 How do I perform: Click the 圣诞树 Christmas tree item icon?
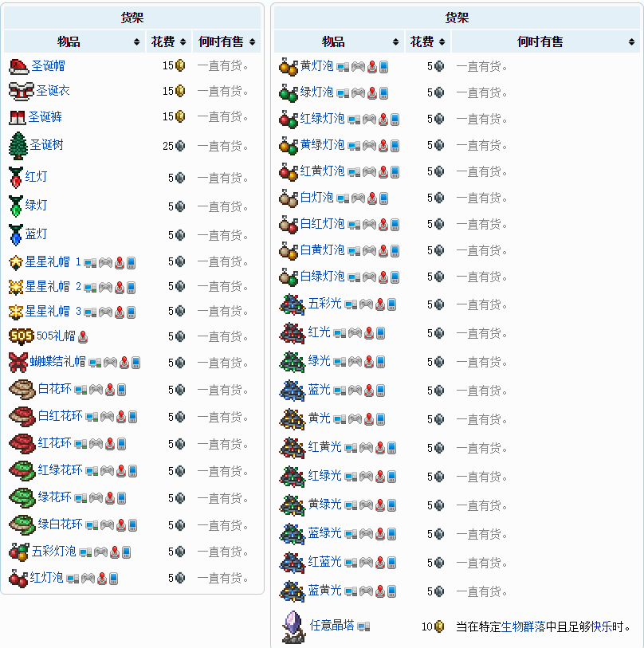point(18,146)
